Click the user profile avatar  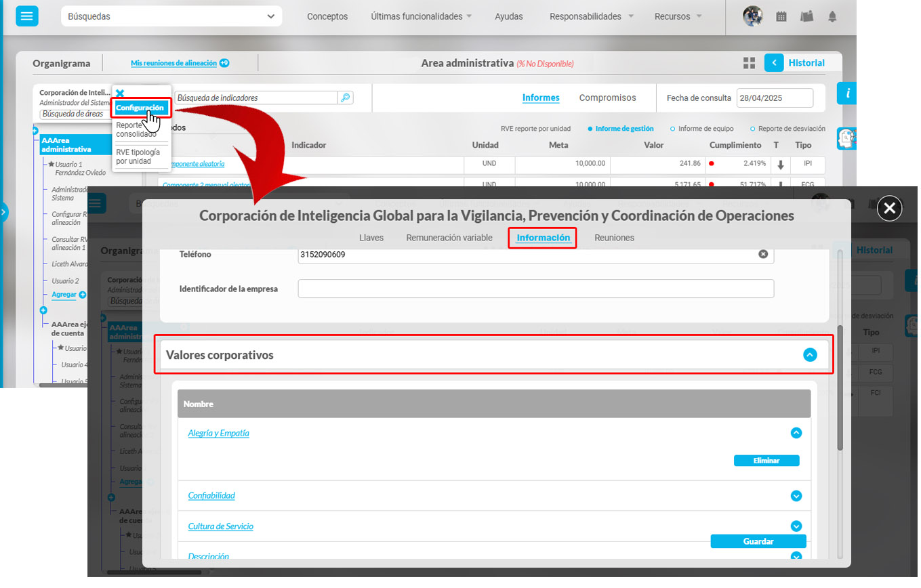pos(752,16)
